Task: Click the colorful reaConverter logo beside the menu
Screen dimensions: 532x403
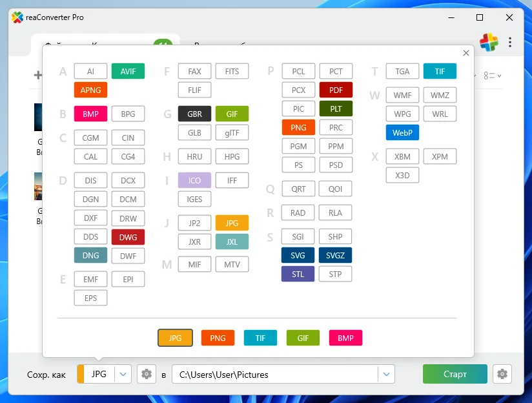Action: click(x=489, y=43)
